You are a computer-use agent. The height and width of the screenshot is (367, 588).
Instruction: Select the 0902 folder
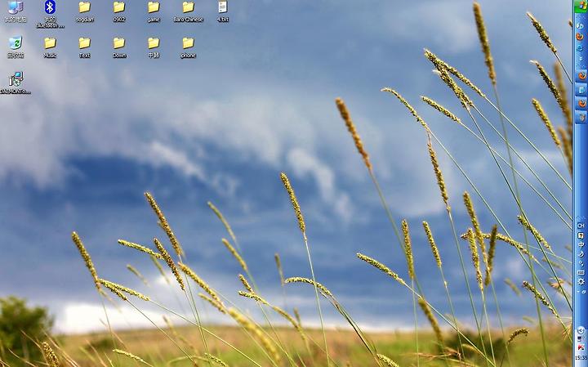click(x=119, y=11)
